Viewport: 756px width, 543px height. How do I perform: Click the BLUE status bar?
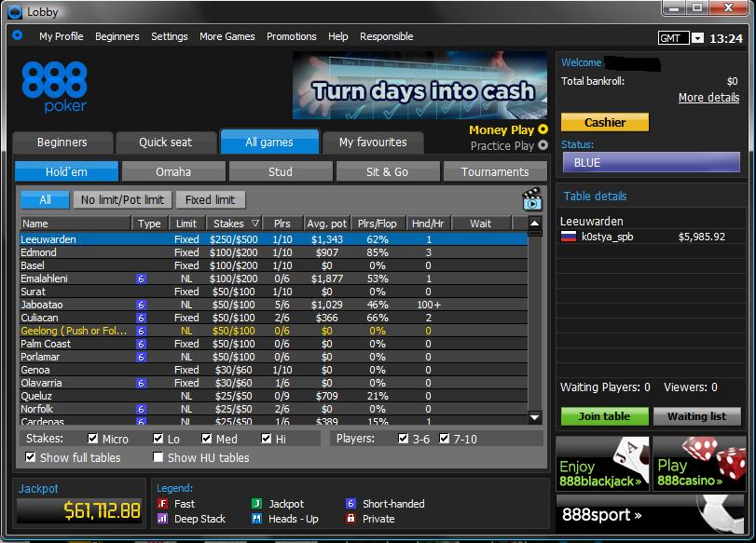click(x=651, y=162)
